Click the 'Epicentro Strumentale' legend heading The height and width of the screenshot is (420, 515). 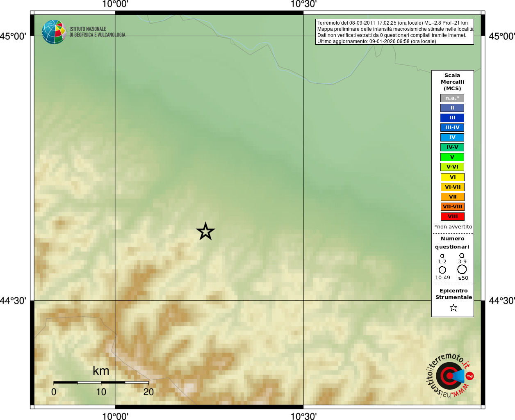(453, 294)
